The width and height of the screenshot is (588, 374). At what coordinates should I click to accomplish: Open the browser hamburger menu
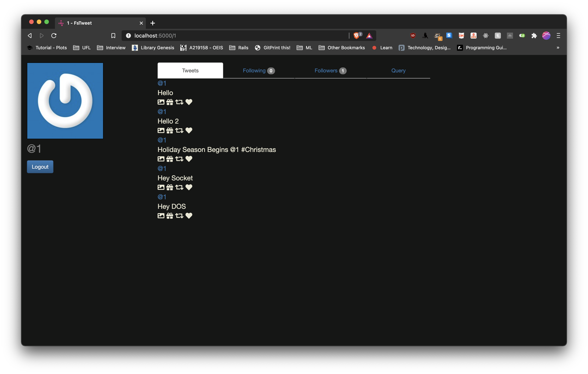[558, 36]
